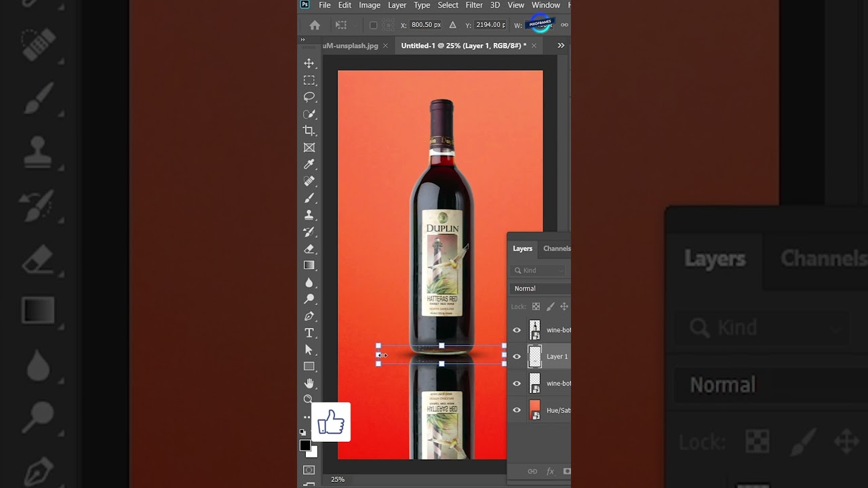Open the Layer menu
Image resolution: width=868 pixels, height=488 pixels.
tap(397, 5)
